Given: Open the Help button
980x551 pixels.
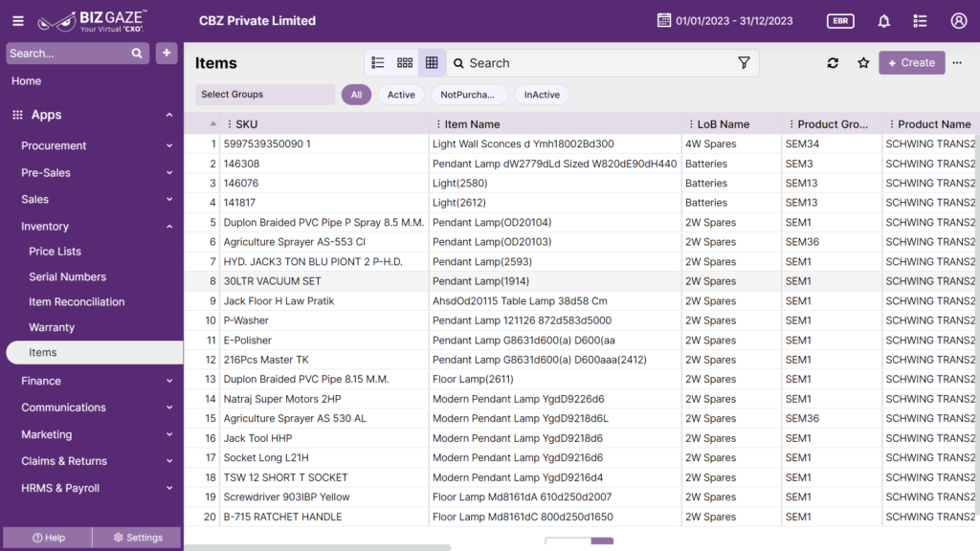Looking at the screenshot, I should [48, 538].
